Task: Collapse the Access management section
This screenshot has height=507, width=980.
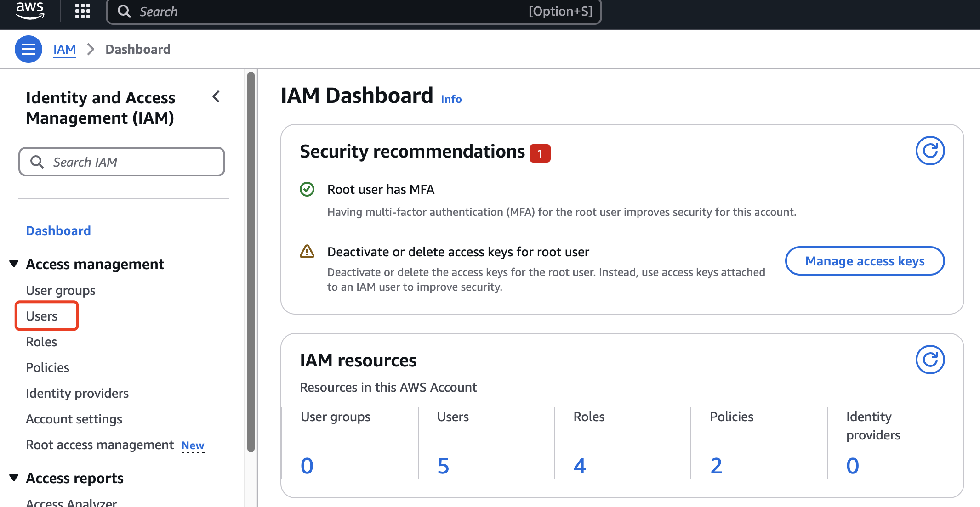Action: tap(14, 264)
